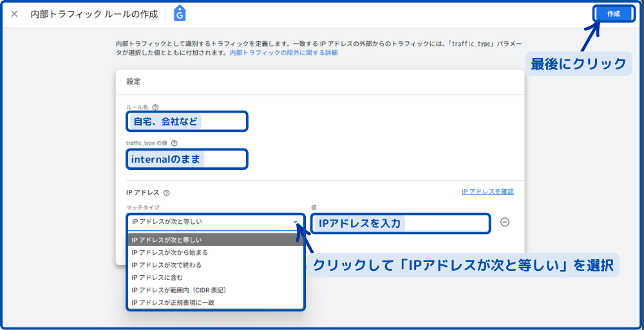
Task: Close the internal traffic rule dialog
Action: 14,14
